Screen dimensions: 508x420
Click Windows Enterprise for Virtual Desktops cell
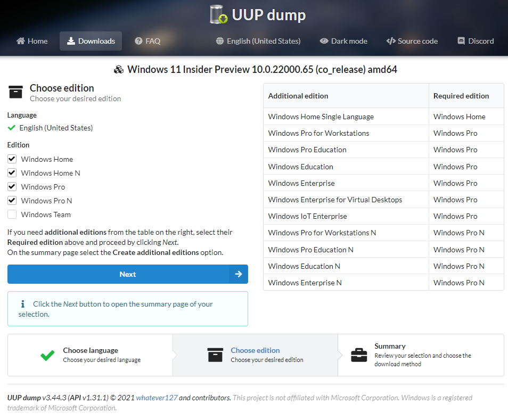[346, 200]
